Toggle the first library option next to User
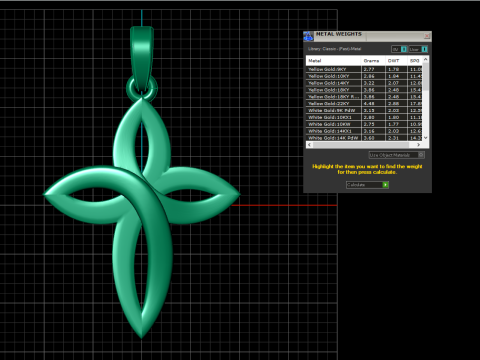Image resolution: width=480 pixels, height=360 pixels. click(x=399, y=49)
